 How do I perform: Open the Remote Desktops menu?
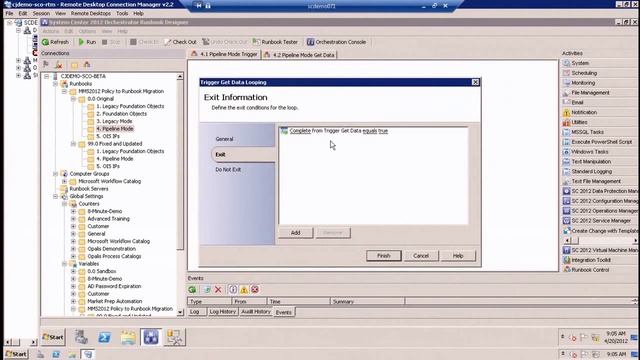pyautogui.click(x=91, y=13)
